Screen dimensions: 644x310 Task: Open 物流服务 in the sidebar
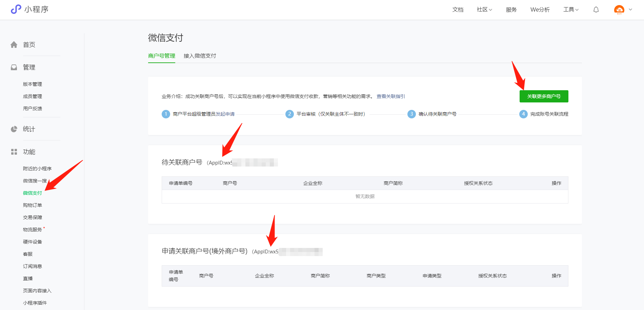pos(33,230)
